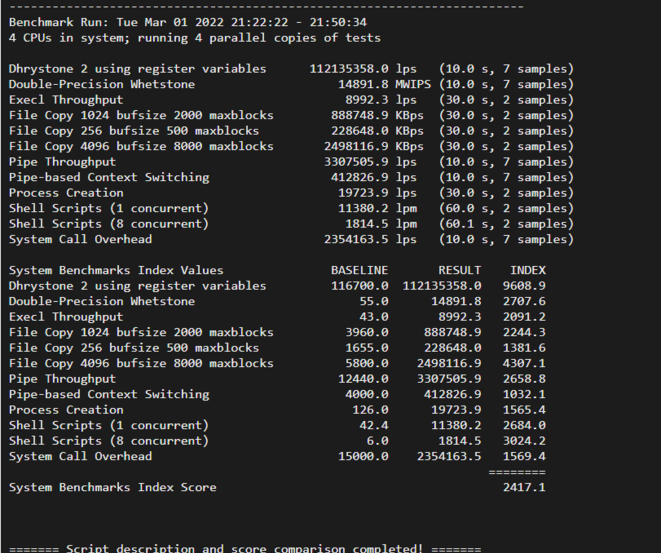
Task: Click the 14891.8 MWIPS Whetstone value
Action: click(x=384, y=84)
